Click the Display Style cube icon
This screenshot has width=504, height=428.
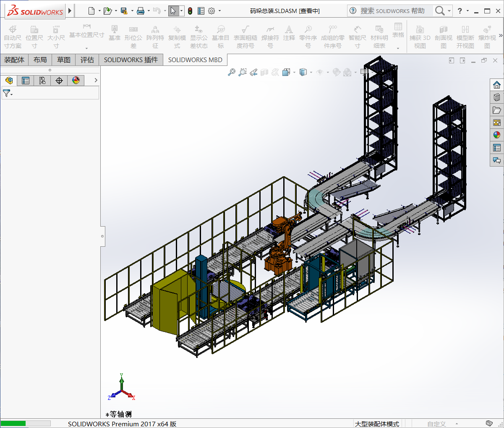[x=303, y=72]
